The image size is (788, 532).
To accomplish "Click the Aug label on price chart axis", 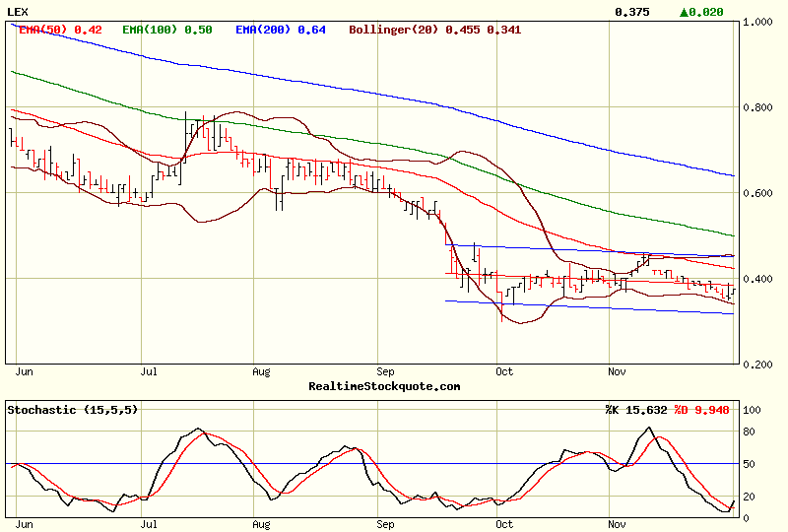I will tap(261, 372).
